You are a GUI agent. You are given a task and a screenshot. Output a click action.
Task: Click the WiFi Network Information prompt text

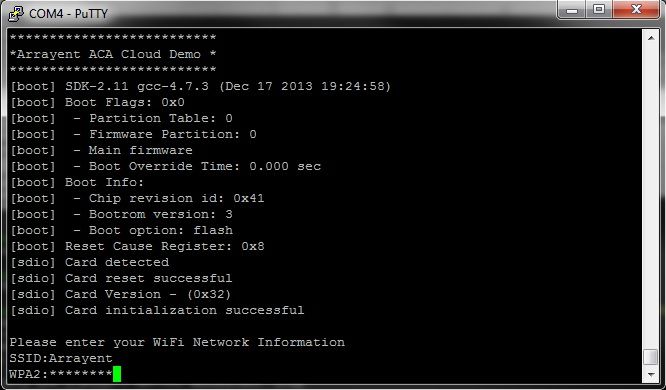tap(249, 342)
